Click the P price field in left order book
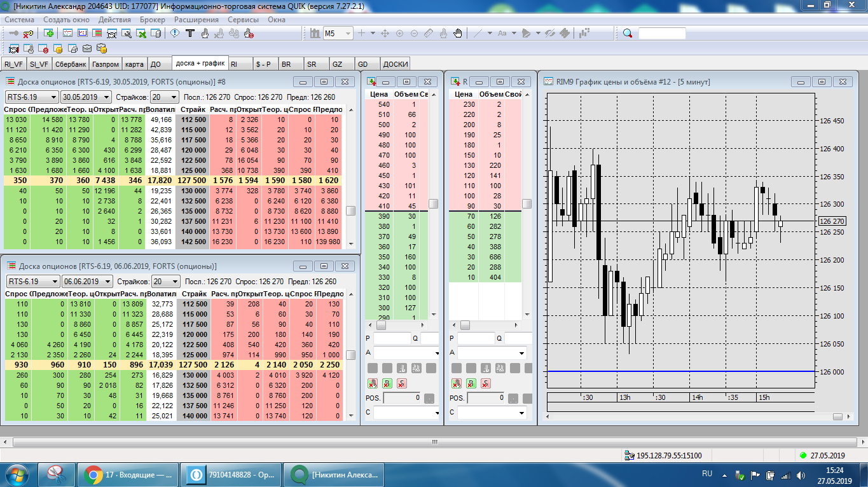The height and width of the screenshot is (487, 868). point(392,338)
